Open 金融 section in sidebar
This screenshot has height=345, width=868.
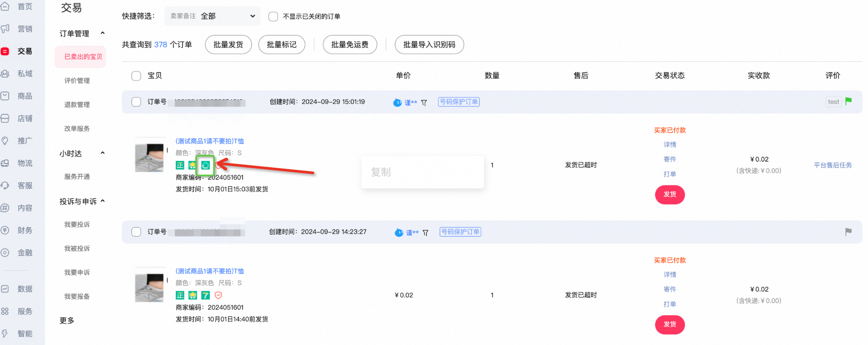tap(17, 253)
